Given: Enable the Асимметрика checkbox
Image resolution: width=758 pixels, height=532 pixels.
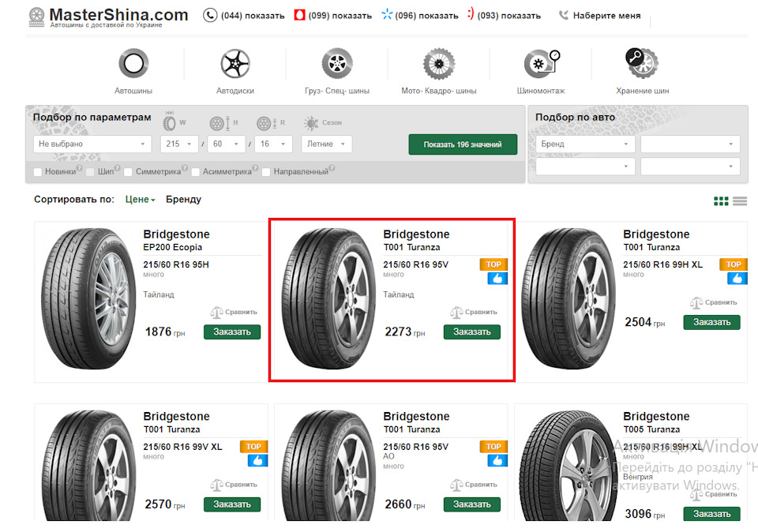Looking at the screenshot, I should (195, 172).
